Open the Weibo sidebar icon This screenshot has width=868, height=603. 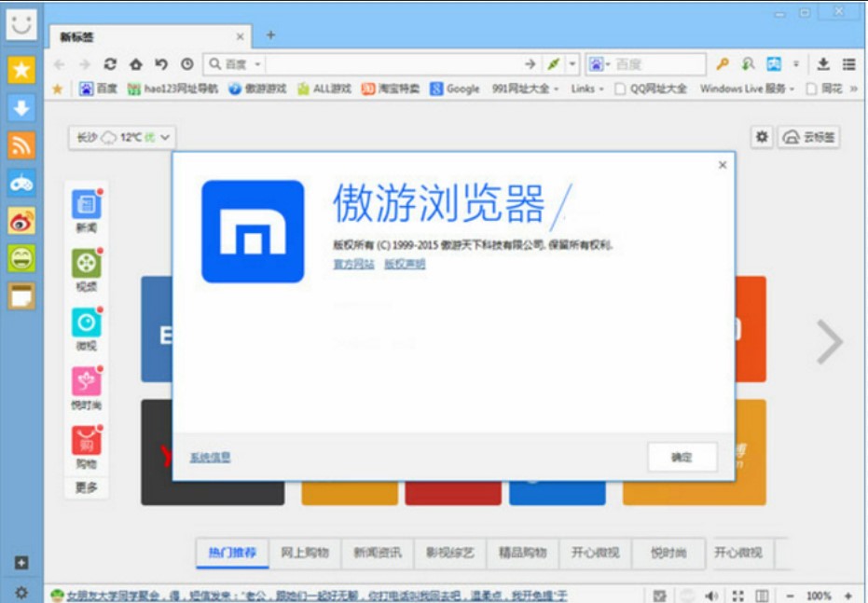point(21,221)
